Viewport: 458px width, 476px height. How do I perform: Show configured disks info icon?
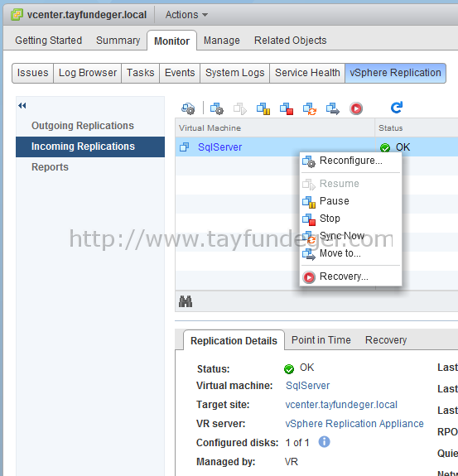[324, 442]
